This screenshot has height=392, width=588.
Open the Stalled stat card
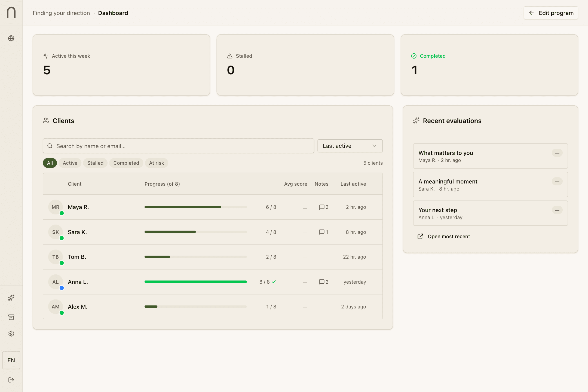point(305,65)
